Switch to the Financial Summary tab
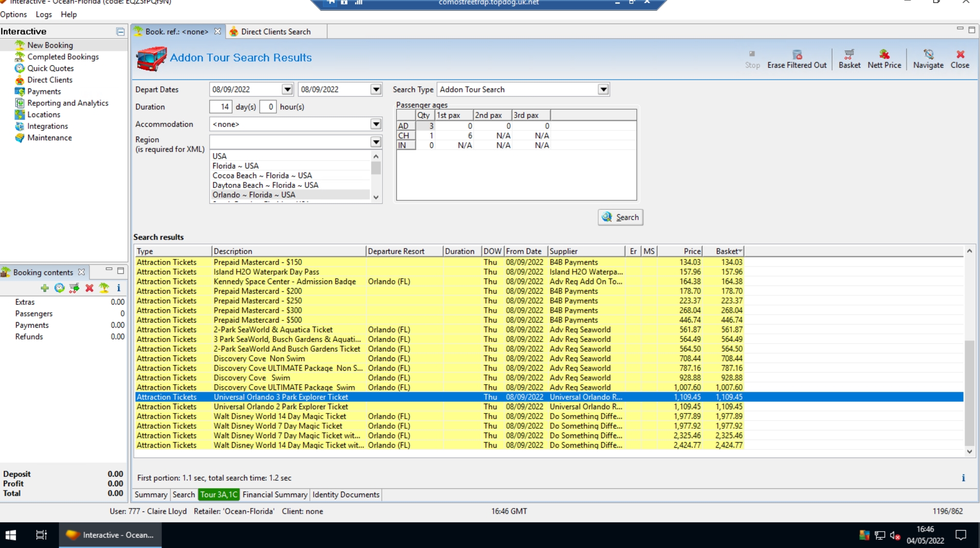The height and width of the screenshot is (548, 980). (275, 495)
